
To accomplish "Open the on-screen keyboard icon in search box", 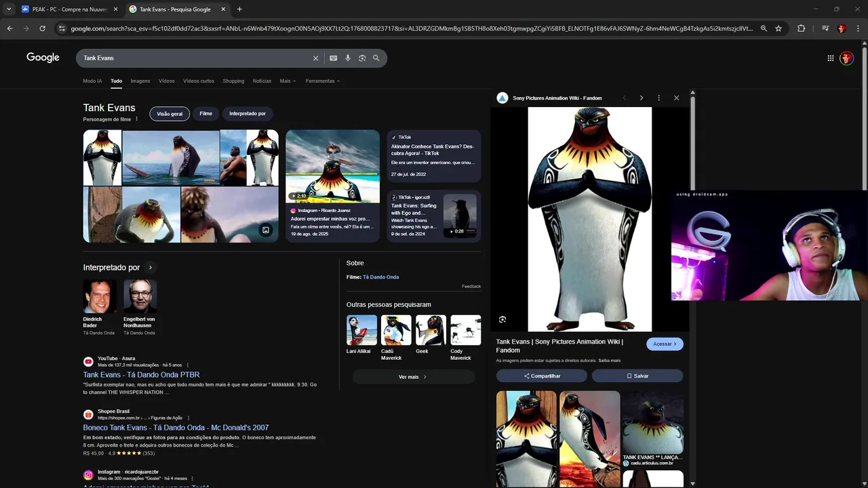I will click(333, 58).
